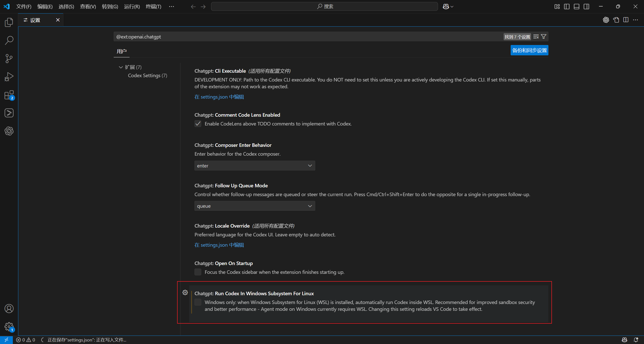Open the Search view in activity bar
Screen dimensions: 644x344
(9, 40)
